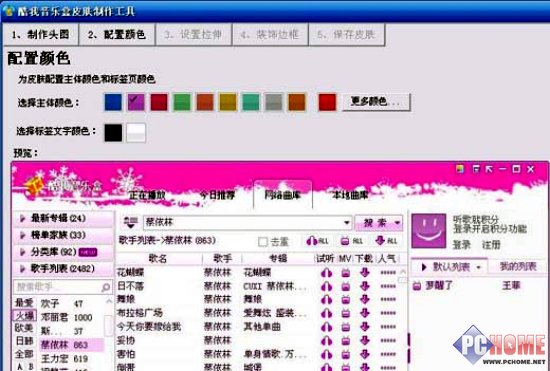Click the 注册 link
This screenshot has height=371, width=550.
[491, 245]
